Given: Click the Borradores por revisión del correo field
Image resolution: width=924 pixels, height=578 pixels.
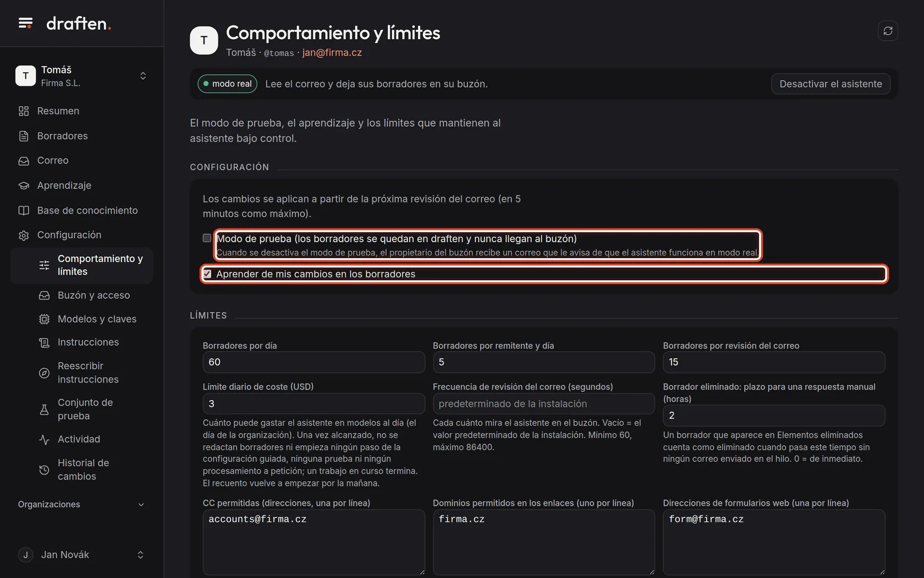Looking at the screenshot, I should [774, 362].
